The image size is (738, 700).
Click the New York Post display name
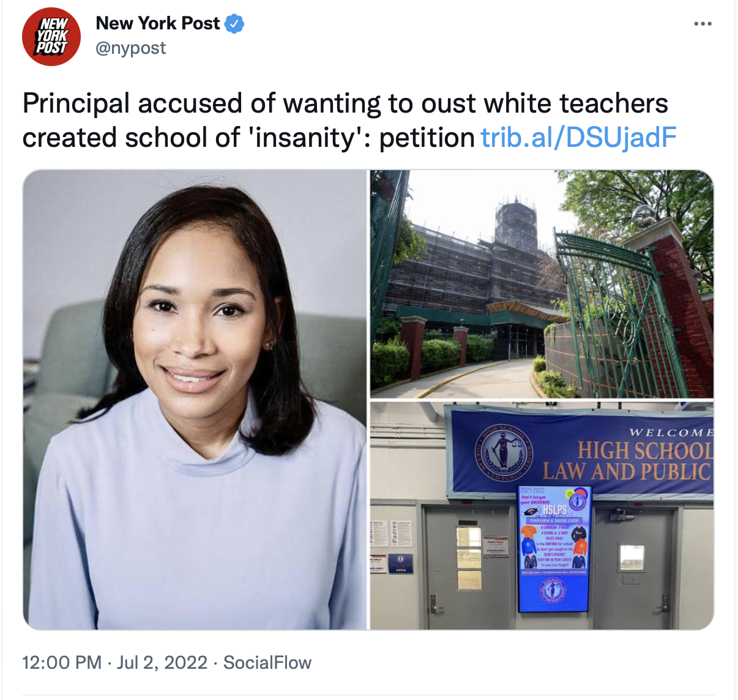pyautogui.click(x=158, y=23)
